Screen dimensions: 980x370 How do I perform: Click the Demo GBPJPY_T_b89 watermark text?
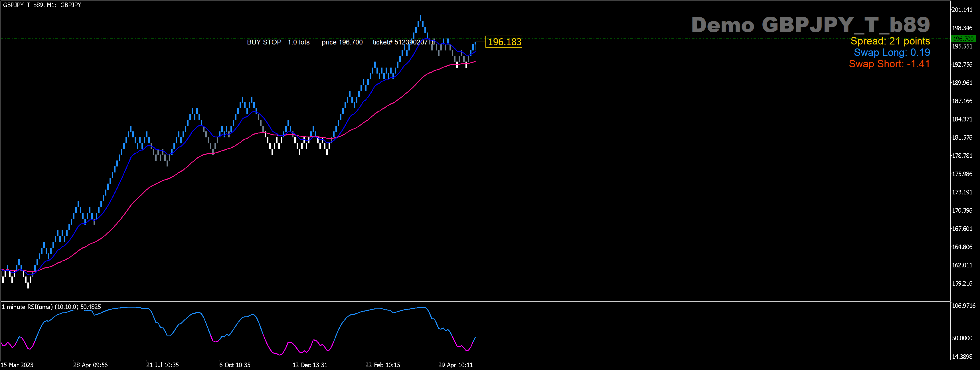coord(810,25)
